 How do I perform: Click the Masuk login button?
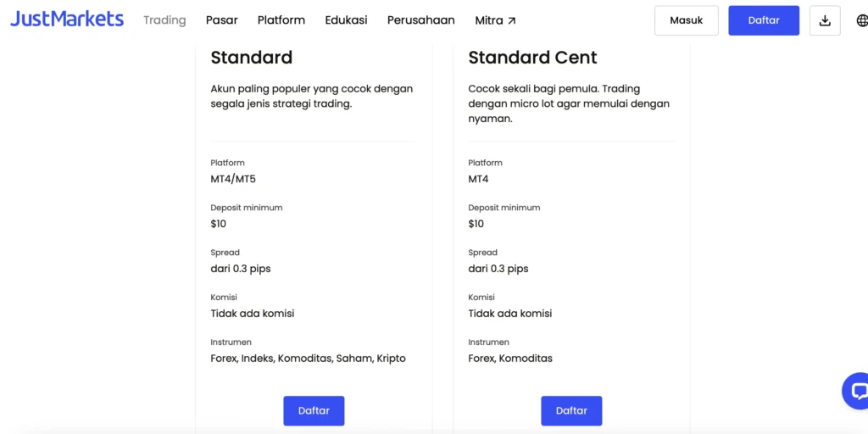click(687, 20)
